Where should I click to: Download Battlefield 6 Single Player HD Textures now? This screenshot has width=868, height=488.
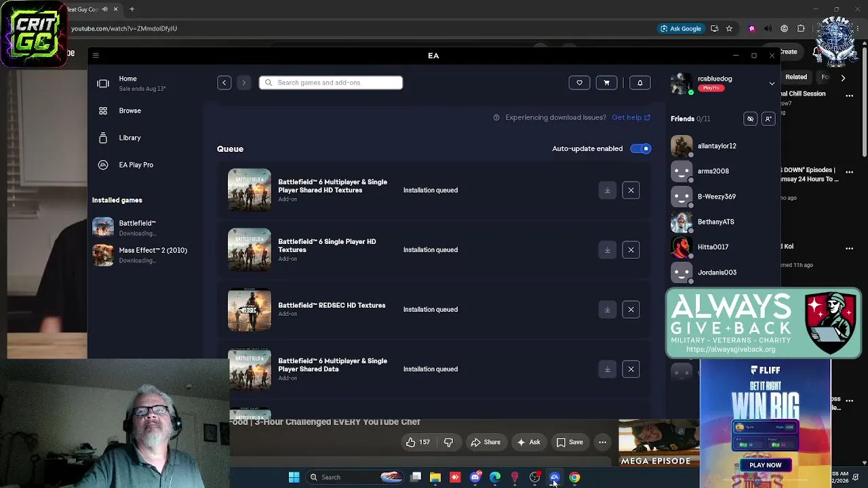click(x=608, y=250)
